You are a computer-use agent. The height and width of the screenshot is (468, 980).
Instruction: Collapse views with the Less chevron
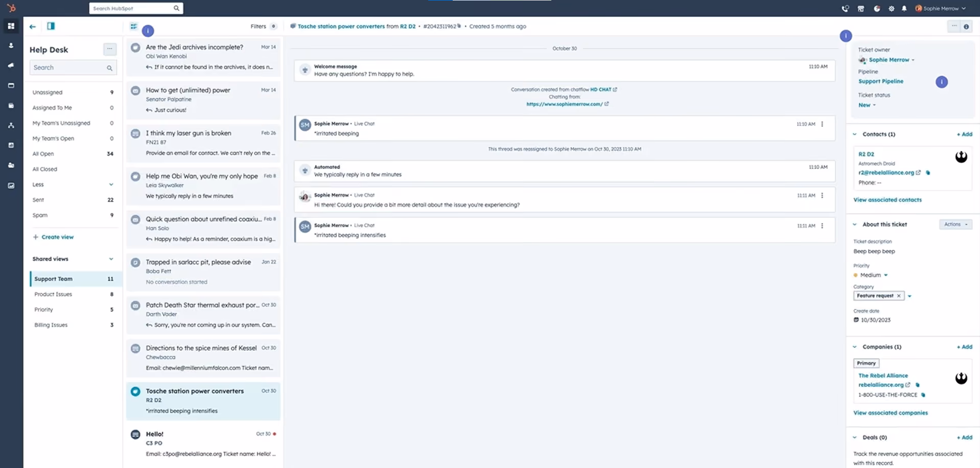tap(111, 185)
